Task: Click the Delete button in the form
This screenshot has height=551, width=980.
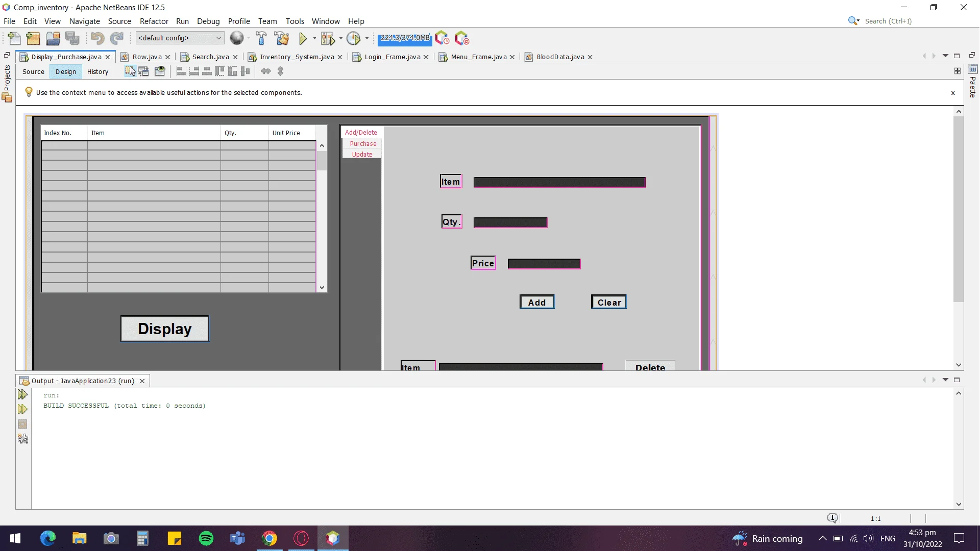Action: [x=650, y=366]
